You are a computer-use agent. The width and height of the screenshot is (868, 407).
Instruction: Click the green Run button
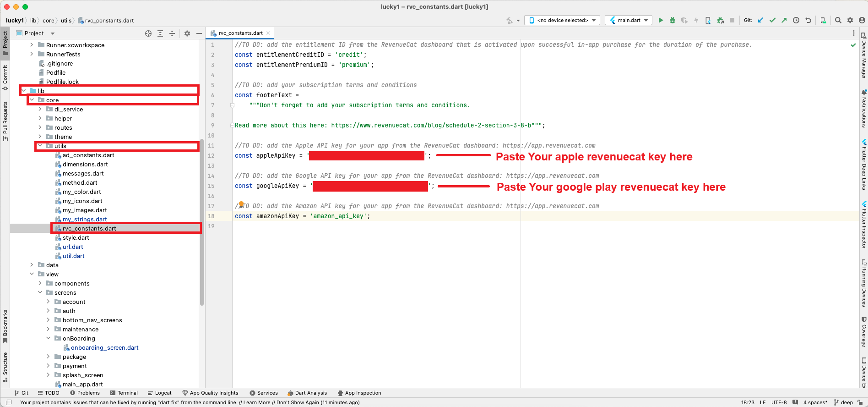[660, 20]
